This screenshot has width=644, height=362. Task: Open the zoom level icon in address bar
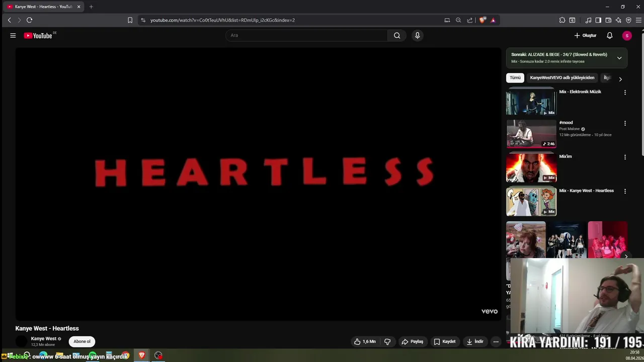point(458,20)
